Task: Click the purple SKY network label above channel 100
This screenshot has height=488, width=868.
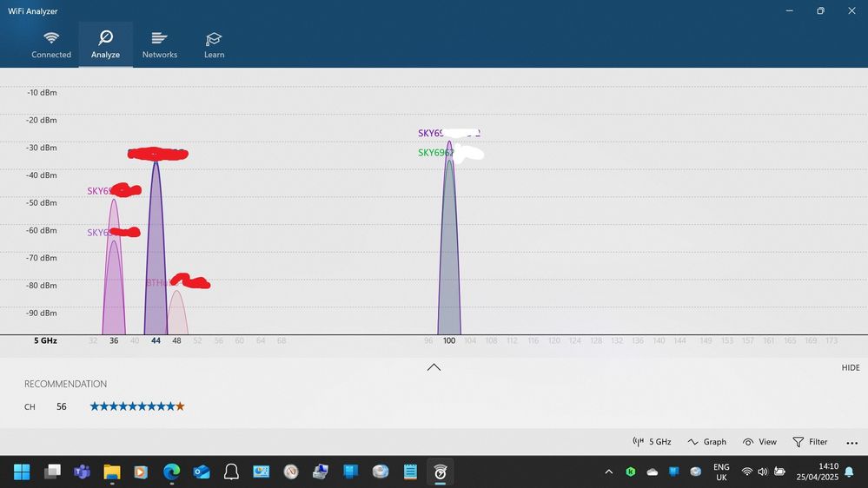Action: pos(448,134)
